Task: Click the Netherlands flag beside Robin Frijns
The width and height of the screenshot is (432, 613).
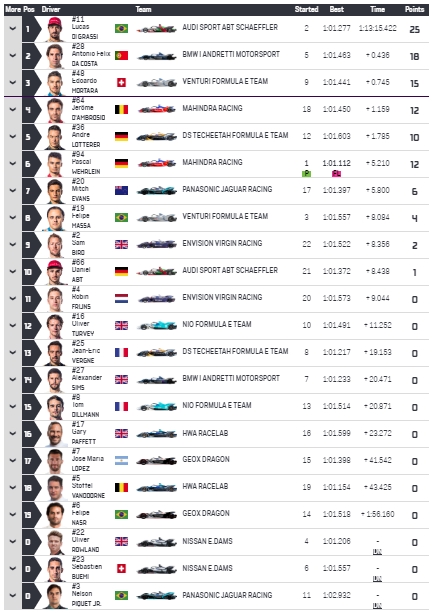Action: [121, 299]
